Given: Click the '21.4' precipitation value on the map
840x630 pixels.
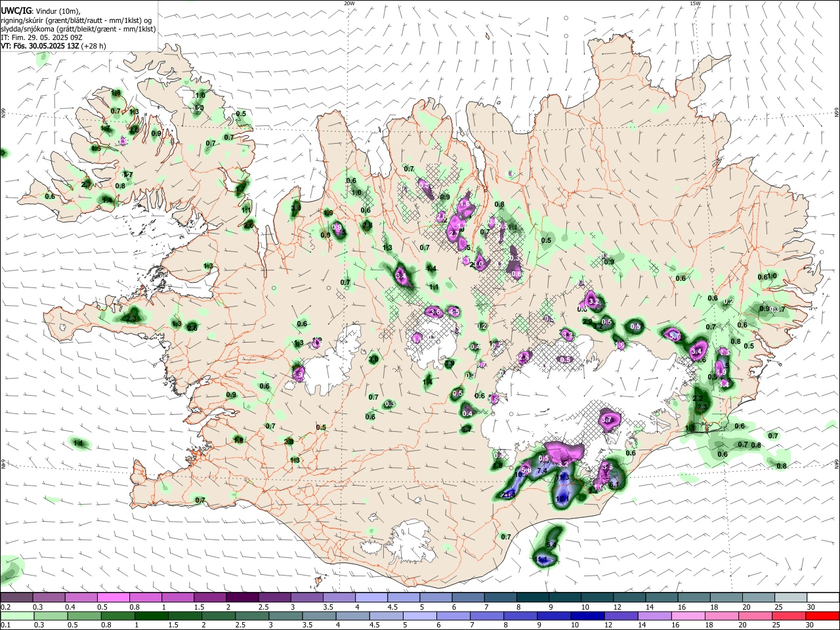Looking at the screenshot, I should (509, 495).
